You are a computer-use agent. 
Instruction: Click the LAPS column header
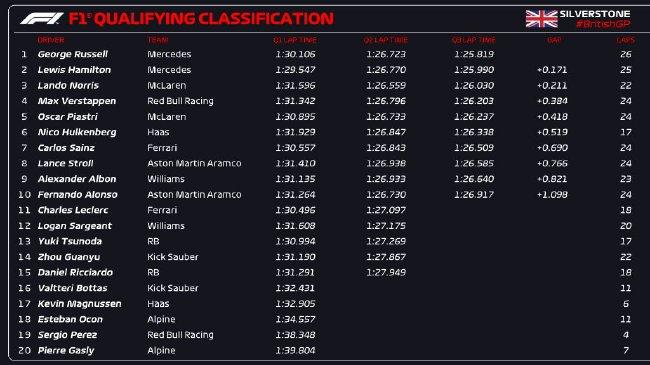tap(625, 40)
